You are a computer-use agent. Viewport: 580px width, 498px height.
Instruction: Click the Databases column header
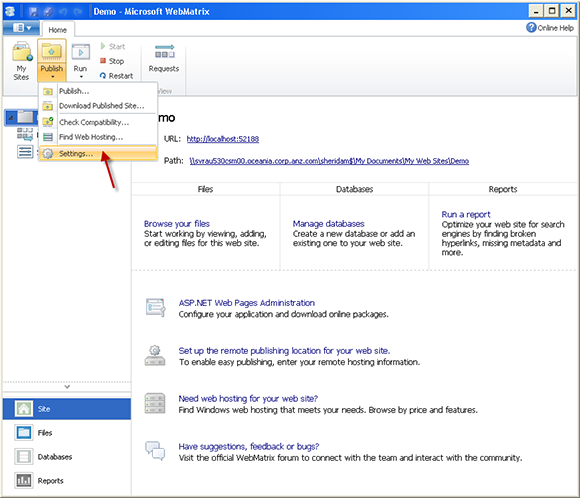(x=354, y=189)
